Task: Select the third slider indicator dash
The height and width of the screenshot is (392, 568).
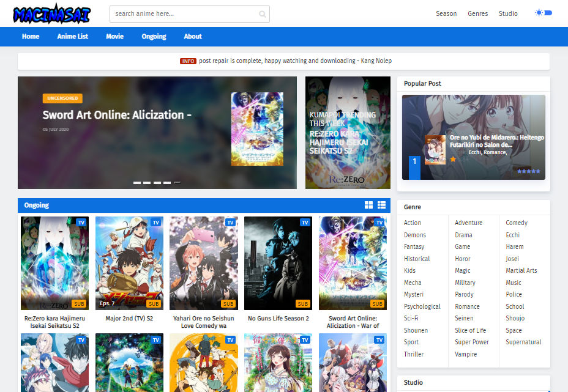Action: pyautogui.click(x=157, y=183)
